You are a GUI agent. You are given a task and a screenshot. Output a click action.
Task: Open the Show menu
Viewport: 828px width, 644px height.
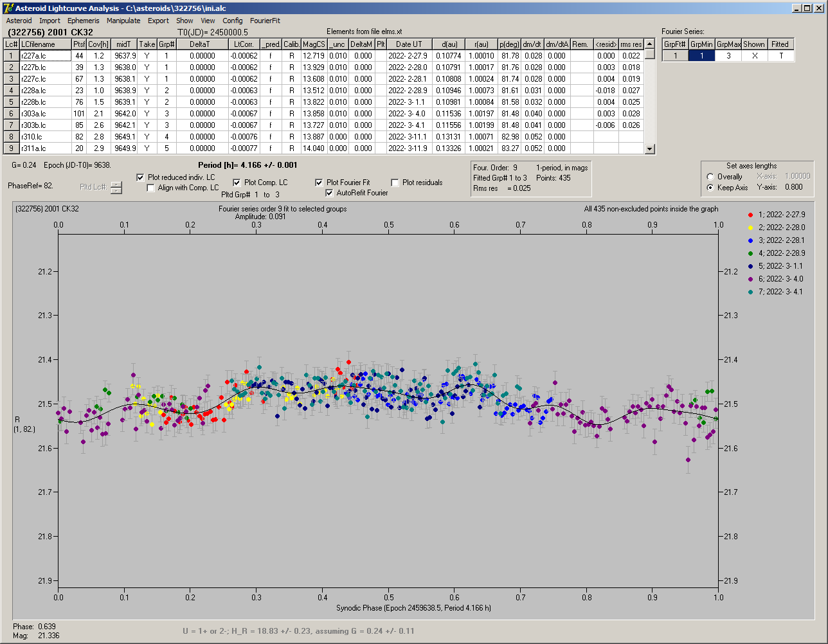tap(184, 21)
